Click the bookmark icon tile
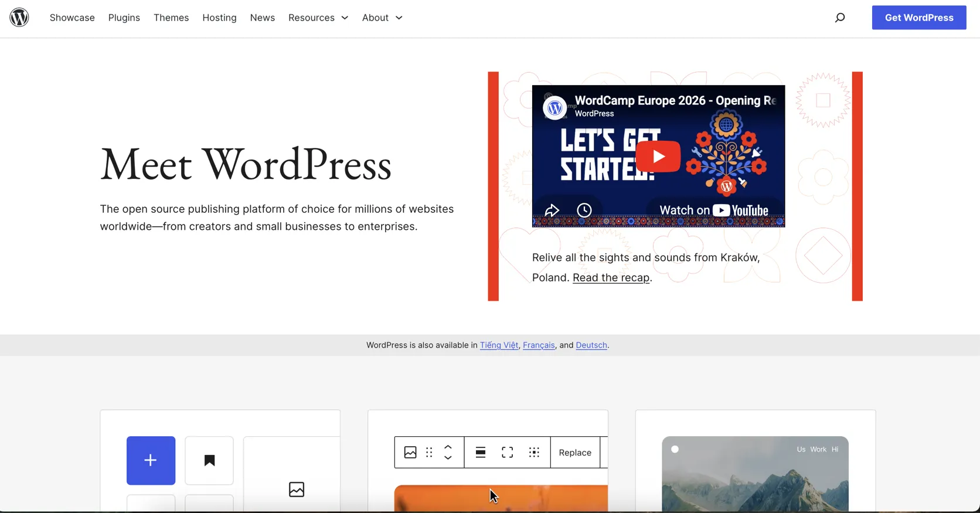This screenshot has width=980, height=513. [x=209, y=460]
